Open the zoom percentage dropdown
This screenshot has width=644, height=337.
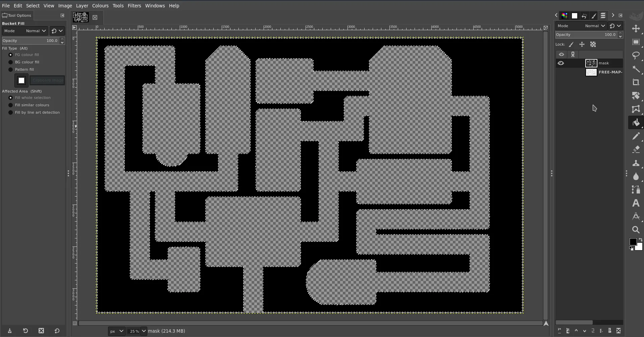[x=144, y=331]
